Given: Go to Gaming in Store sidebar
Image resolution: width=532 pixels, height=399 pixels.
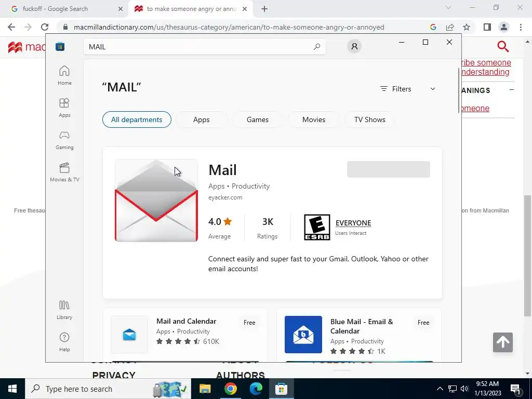Looking at the screenshot, I should (x=64, y=140).
